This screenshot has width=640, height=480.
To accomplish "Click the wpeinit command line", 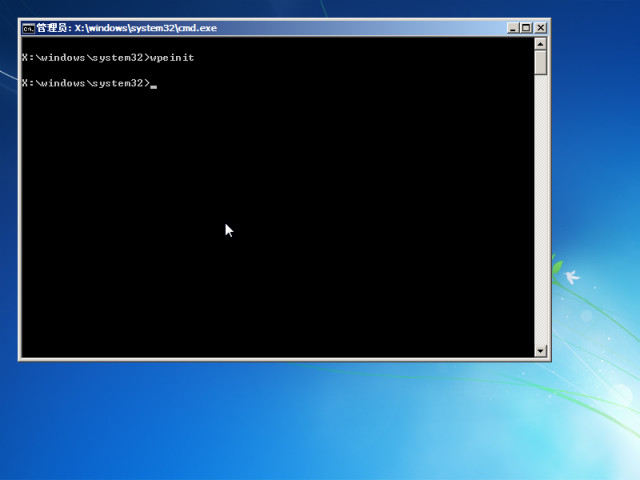I will click(x=108, y=58).
